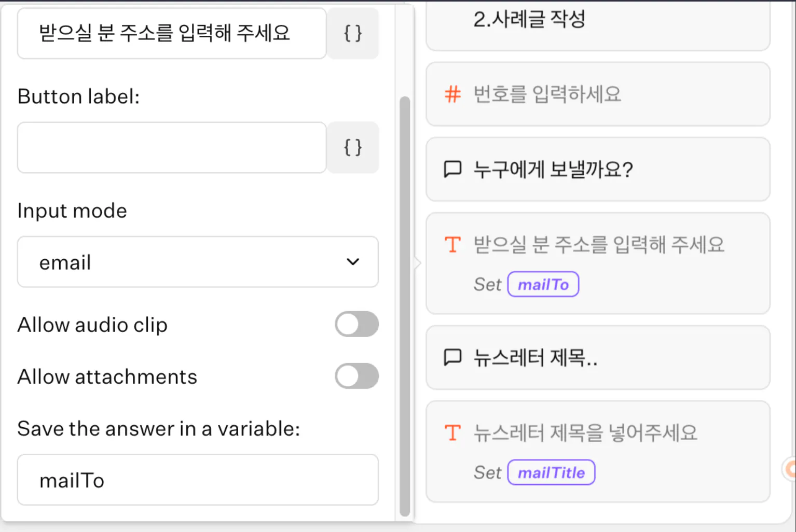
Task: Open the Input mode dropdown
Action: [x=197, y=262]
